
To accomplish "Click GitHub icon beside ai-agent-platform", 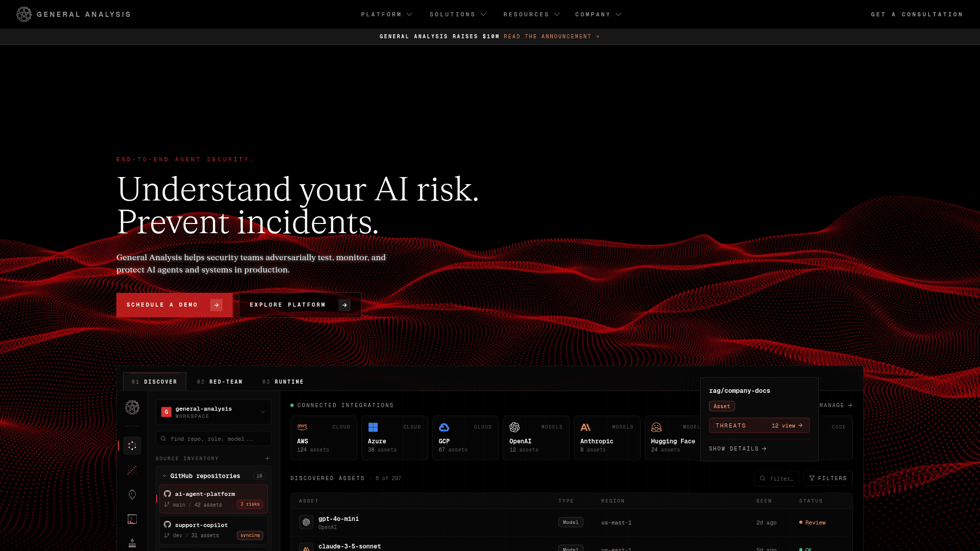I will (167, 494).
